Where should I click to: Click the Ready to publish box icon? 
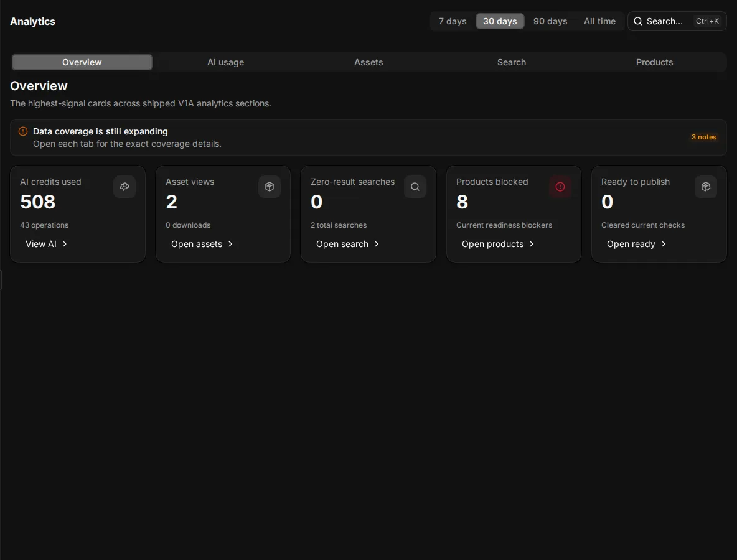[705, 187]
